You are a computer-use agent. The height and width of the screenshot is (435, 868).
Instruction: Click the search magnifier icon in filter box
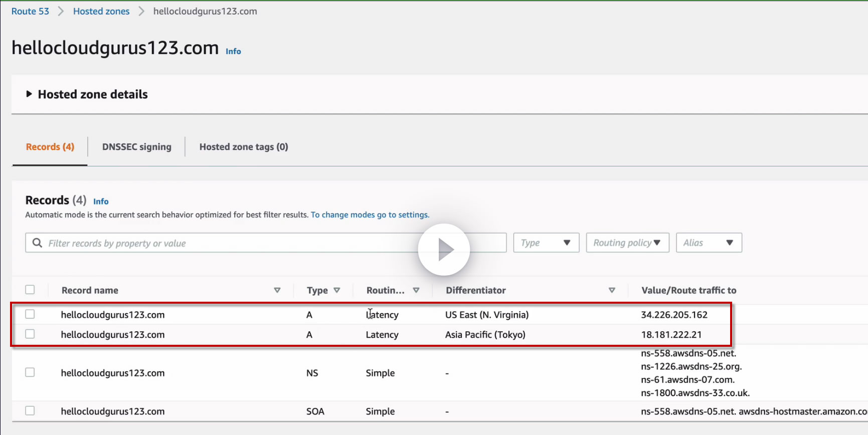coord(37,243)
